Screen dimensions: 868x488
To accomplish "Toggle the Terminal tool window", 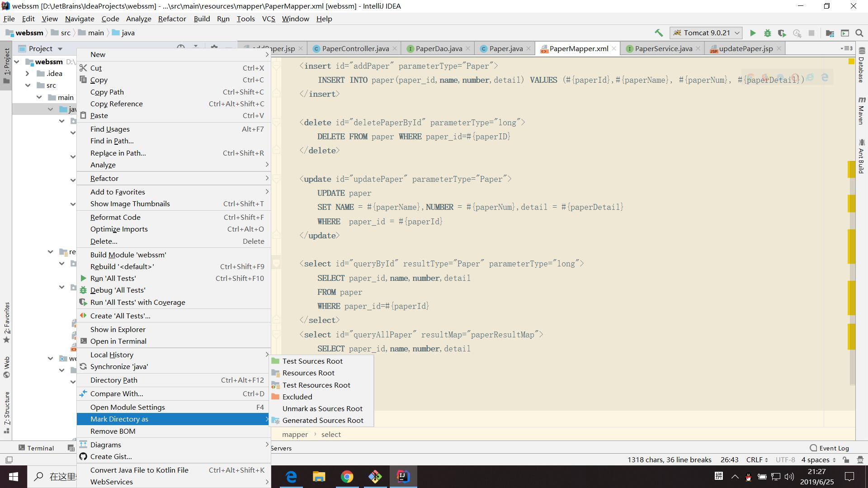I will (x=36, y=448).
